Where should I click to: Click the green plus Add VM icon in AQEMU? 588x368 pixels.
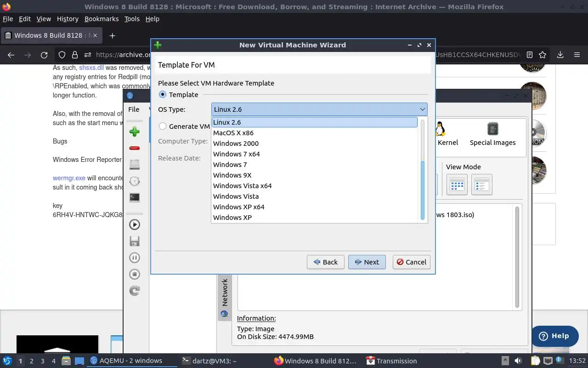(134, 132)
